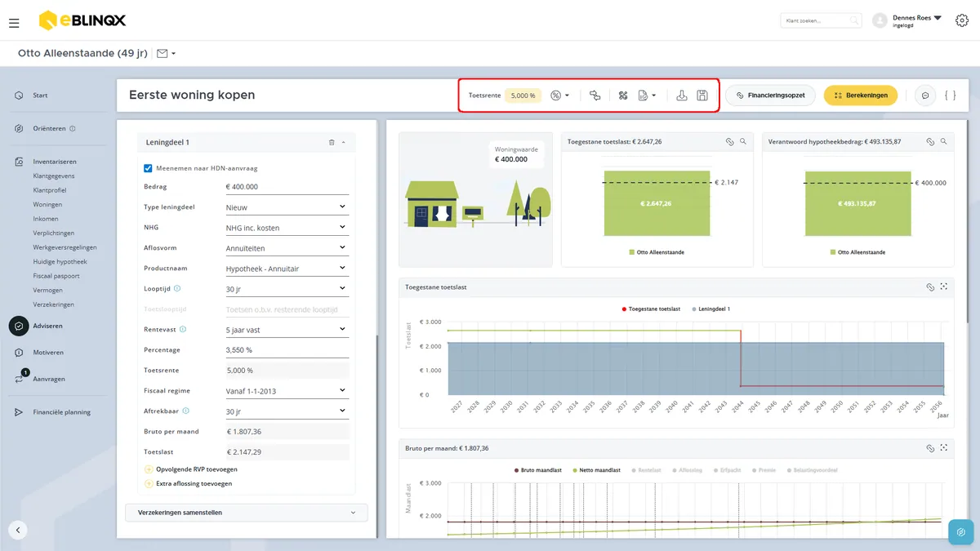Click the link icon on the Verantwoord hypotheekbedrag card
980x551 pixels.
point(930,141)
